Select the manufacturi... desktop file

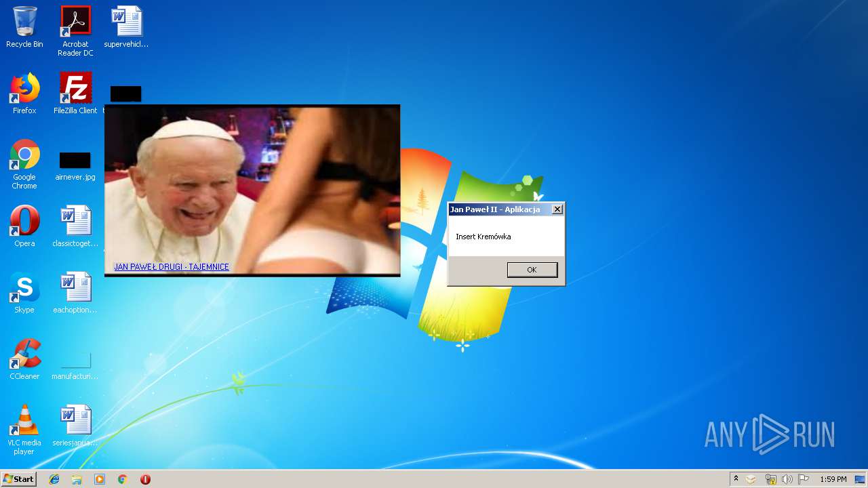[x=75, y=366]
